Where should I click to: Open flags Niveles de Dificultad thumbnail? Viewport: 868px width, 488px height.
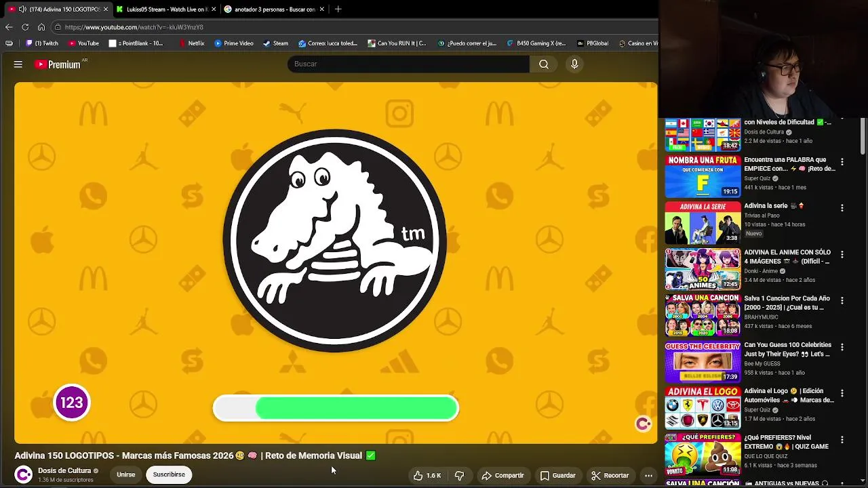(703, 134)
